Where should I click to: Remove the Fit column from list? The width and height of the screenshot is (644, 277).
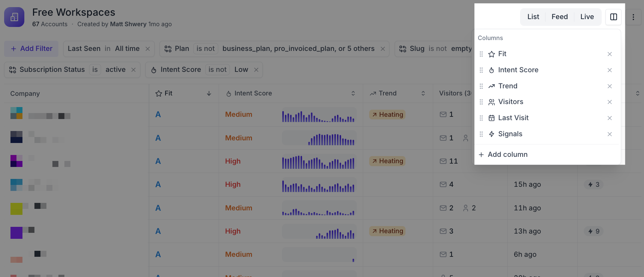coord(610,54)
